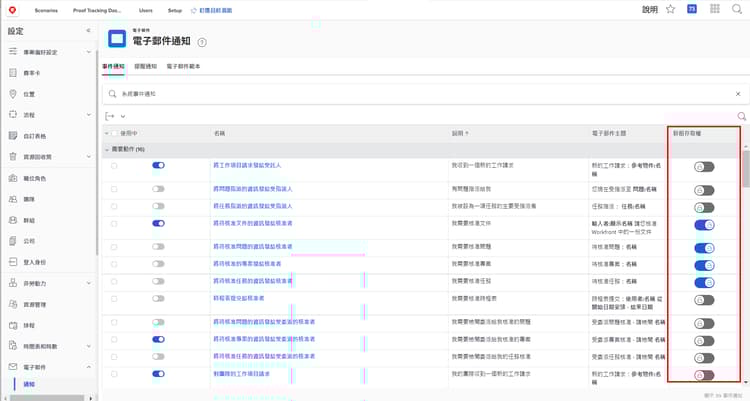The width and height of the screenshot is (750, 401).
Task: Expand the recycle bin section chevron
Action: pos(88,157)
